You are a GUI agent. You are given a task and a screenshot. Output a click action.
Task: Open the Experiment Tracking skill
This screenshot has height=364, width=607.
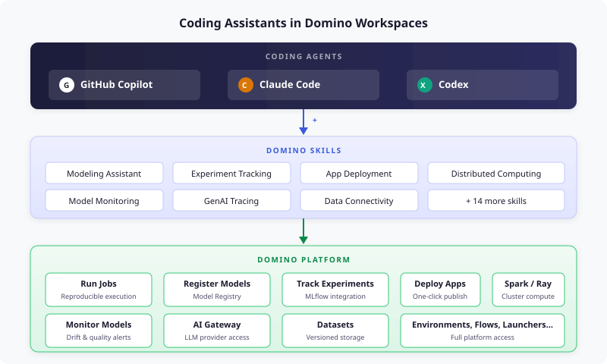click(x=231, y=174)
